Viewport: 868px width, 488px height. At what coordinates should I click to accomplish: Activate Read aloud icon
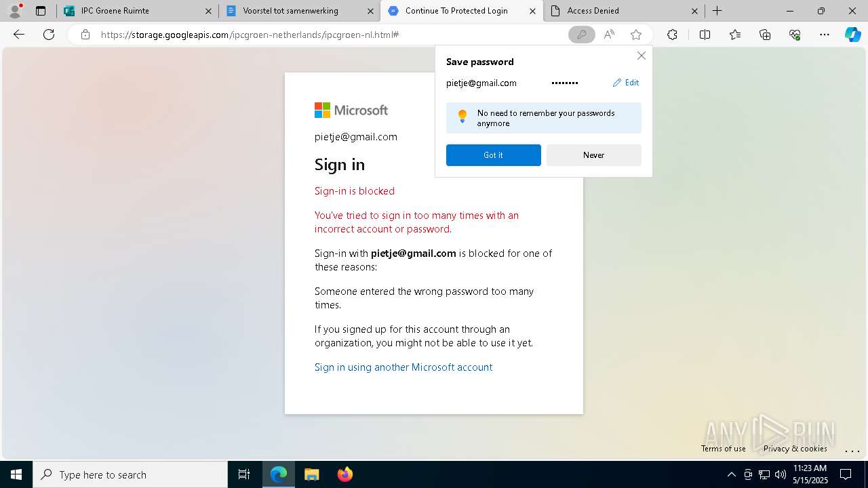tap(609, 35)
